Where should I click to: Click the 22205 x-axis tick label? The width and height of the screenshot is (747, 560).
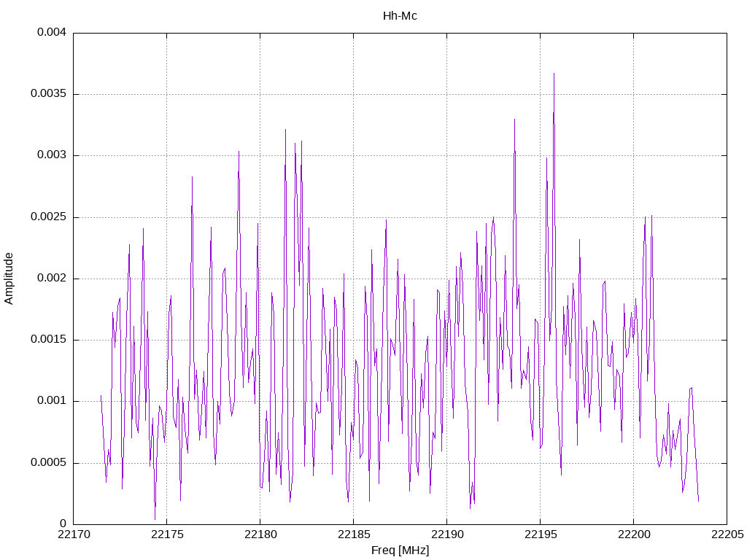coord(727,534)
